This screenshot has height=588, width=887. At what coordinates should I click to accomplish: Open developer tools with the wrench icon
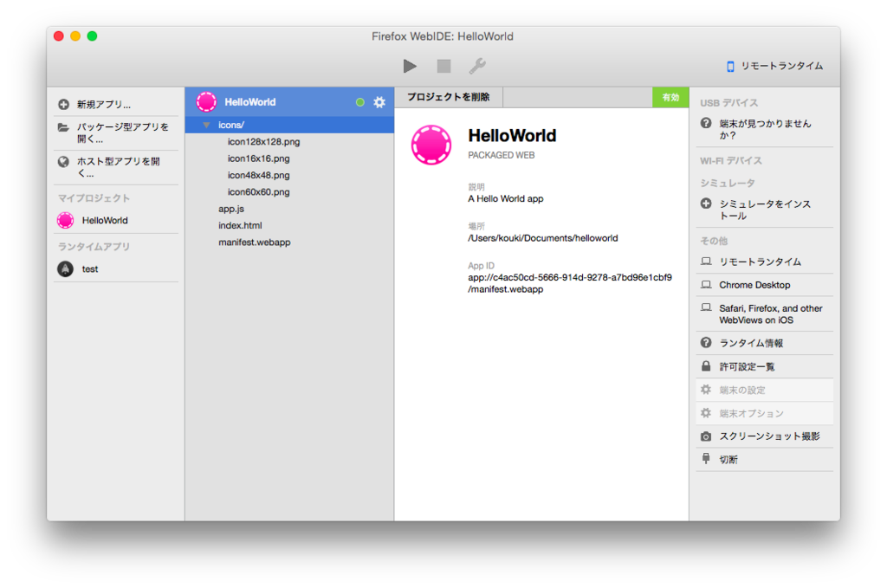477,66
